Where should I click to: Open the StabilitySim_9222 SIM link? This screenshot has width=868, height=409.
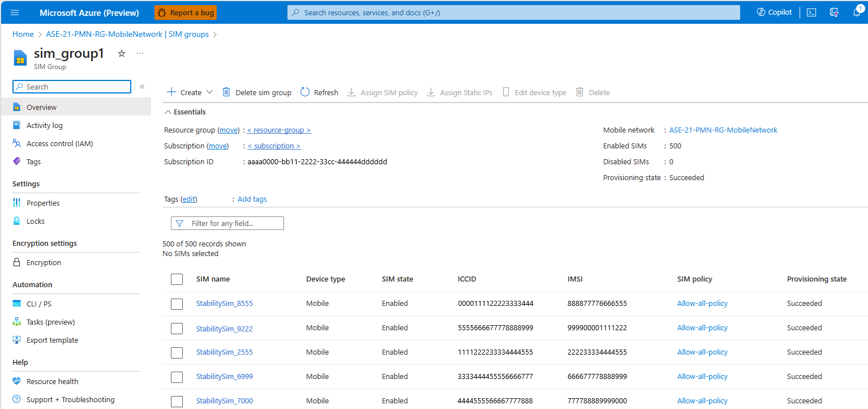[224, 328]
